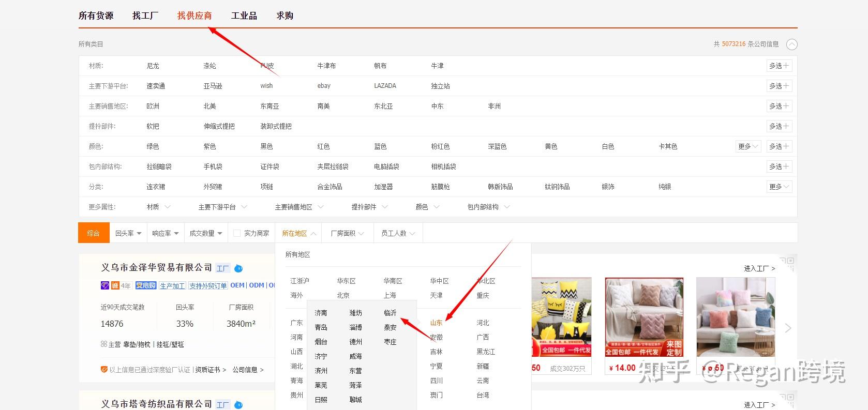
Task: View 资质证书 for the first supplier
Action: pos(211,370)
